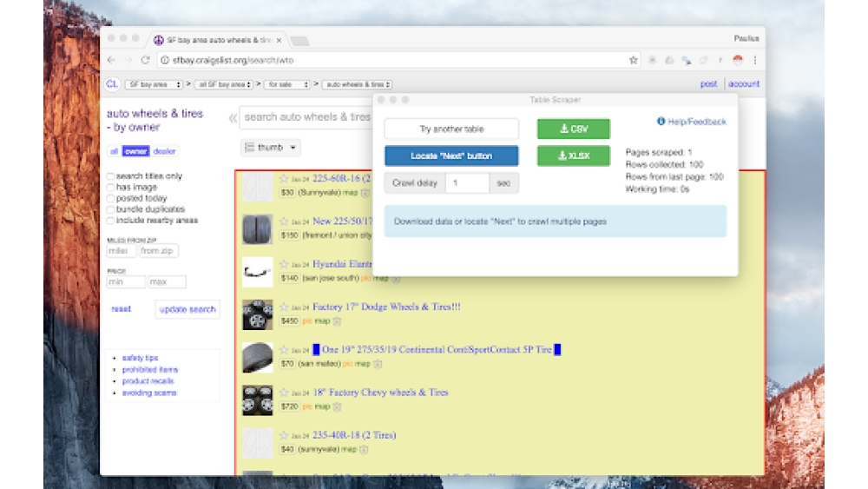Hide the $450 Dodge Wheels posting icon
Screen dimensions: 868x489
[337, 320]
